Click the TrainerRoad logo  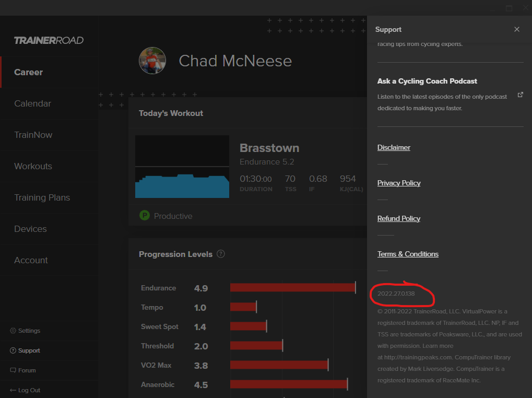(x=49, y=40)
